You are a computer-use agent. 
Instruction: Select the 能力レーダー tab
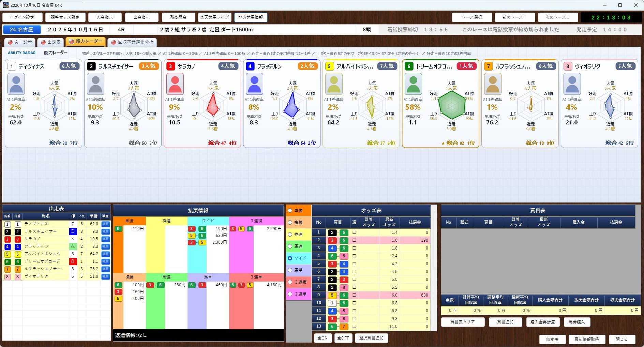pyautogui.click(x=86, y=41)
